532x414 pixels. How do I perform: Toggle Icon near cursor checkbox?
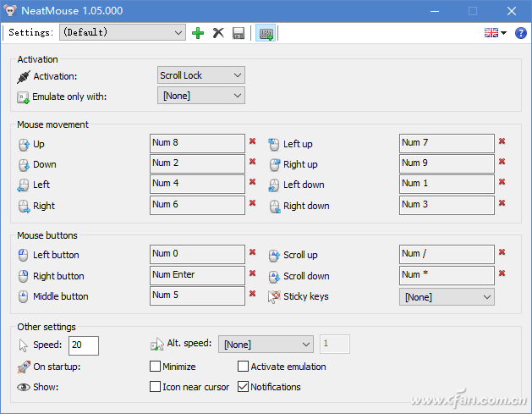[155, 387]
